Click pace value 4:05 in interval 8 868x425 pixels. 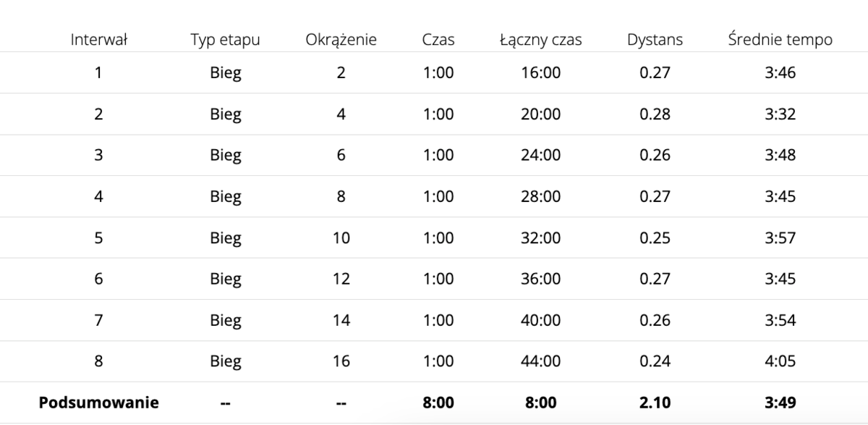click(780, 361)
